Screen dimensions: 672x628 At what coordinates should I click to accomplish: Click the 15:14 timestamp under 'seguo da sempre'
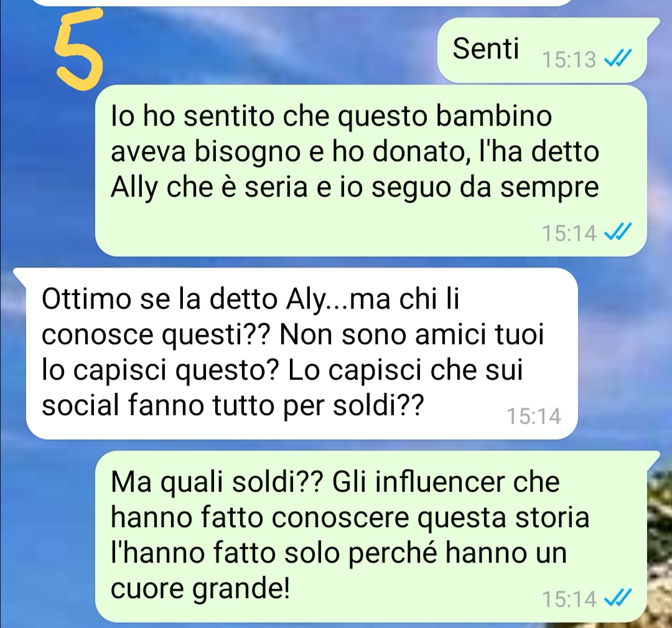569,233
